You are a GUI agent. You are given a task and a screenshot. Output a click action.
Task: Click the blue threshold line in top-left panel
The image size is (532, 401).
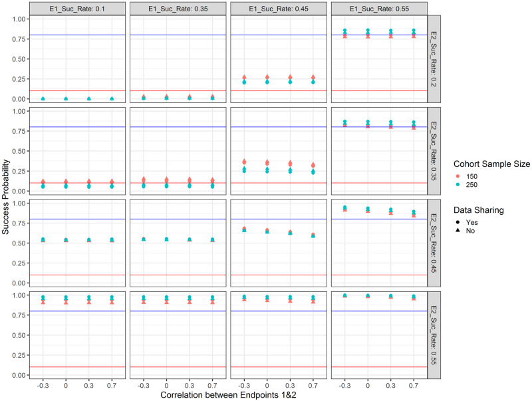[78, 35]
